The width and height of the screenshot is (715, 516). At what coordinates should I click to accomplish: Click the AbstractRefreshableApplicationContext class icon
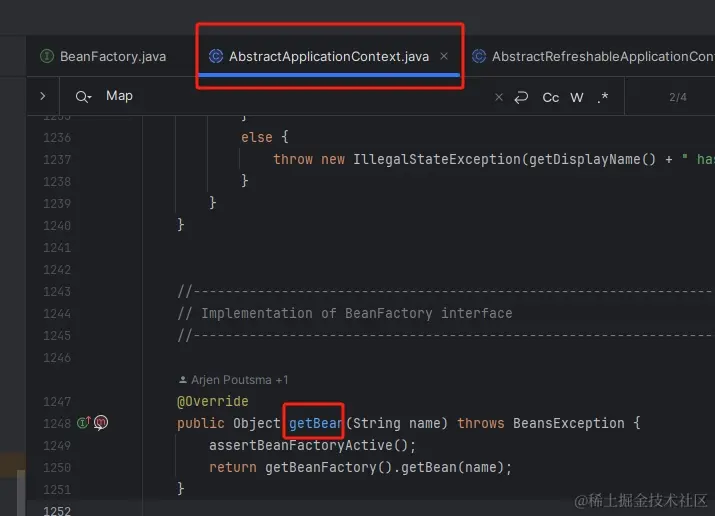pyautogui.click(x=479, y=56)
